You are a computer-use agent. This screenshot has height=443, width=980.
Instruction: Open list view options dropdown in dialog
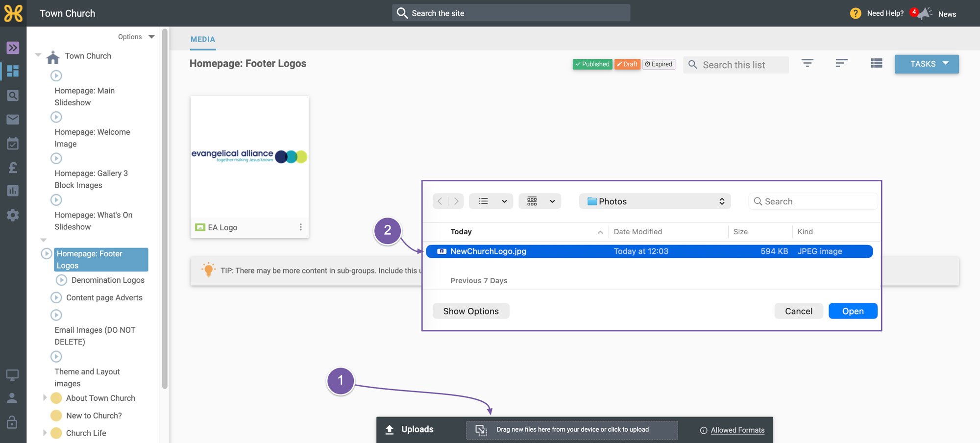491,201
